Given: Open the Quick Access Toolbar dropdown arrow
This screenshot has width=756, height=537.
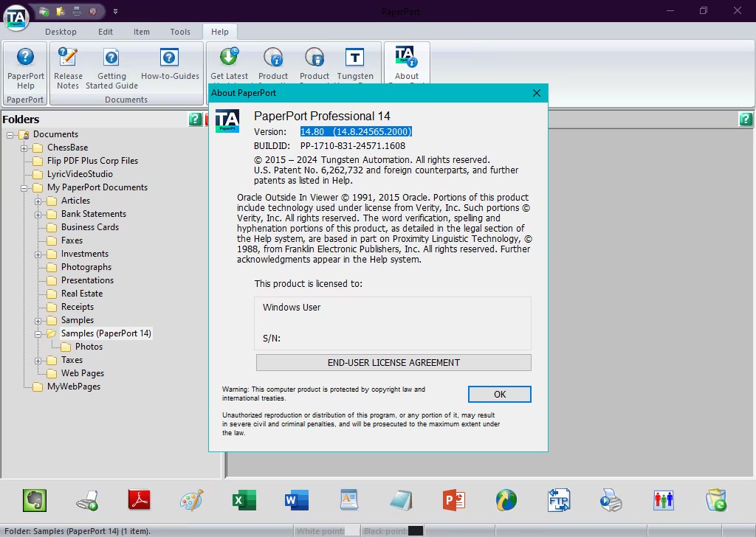Looking at the screenshot, I should point(116,11).
